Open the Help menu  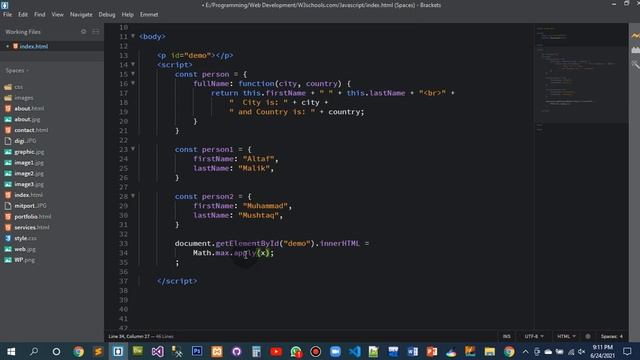coord(127,14)
